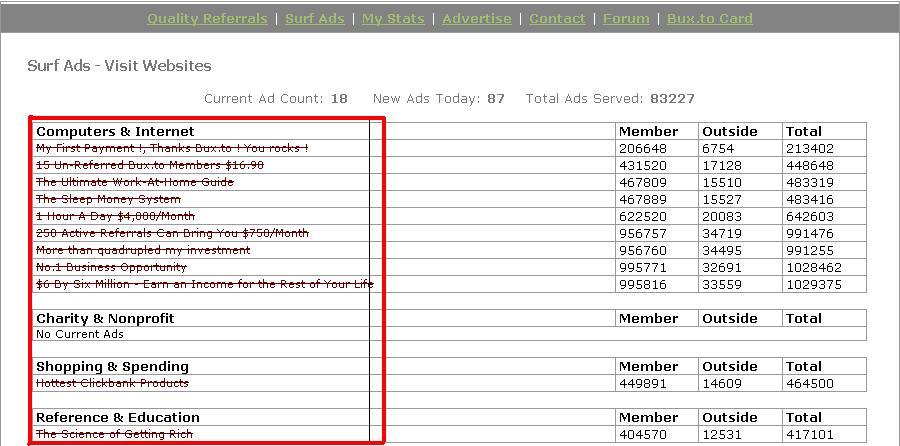
Task: Select the '1 Hour A Day $4,000/Month' ad
Action: (115, 216)
